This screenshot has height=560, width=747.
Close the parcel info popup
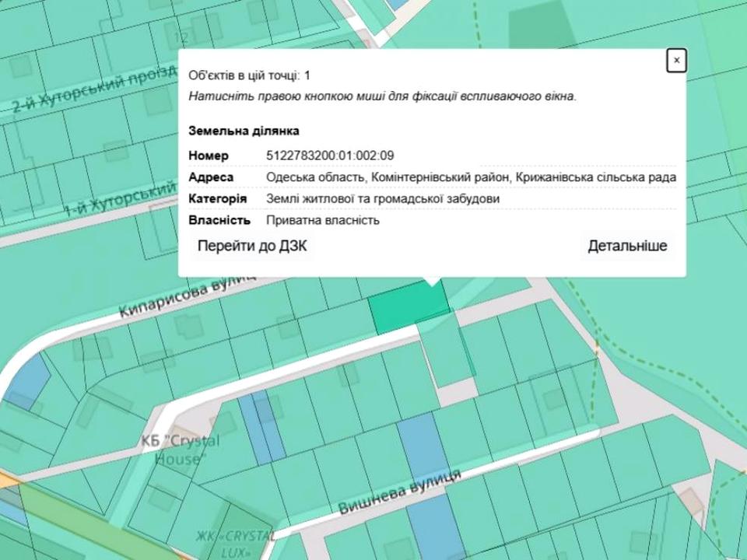(x=676, y=60)
